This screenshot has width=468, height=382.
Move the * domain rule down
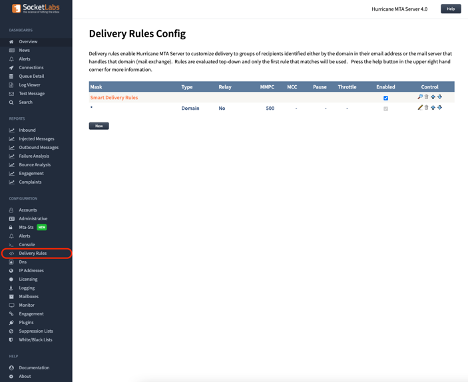440,108
